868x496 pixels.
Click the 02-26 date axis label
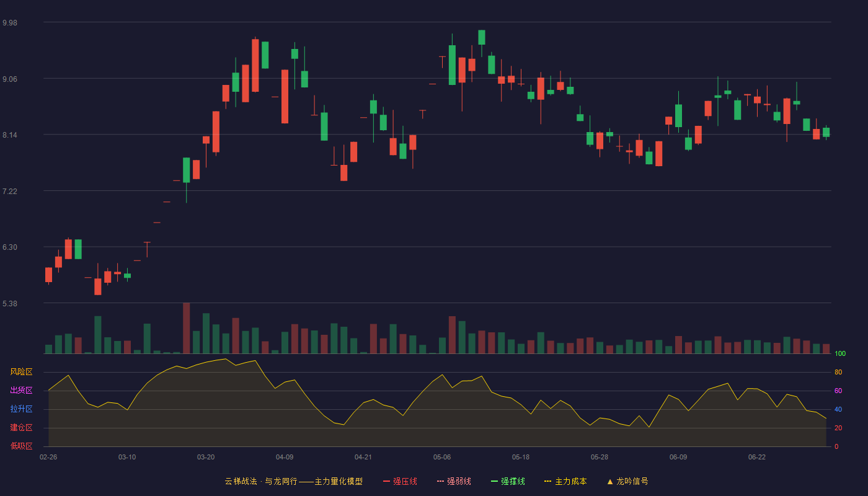click(48, 457)
